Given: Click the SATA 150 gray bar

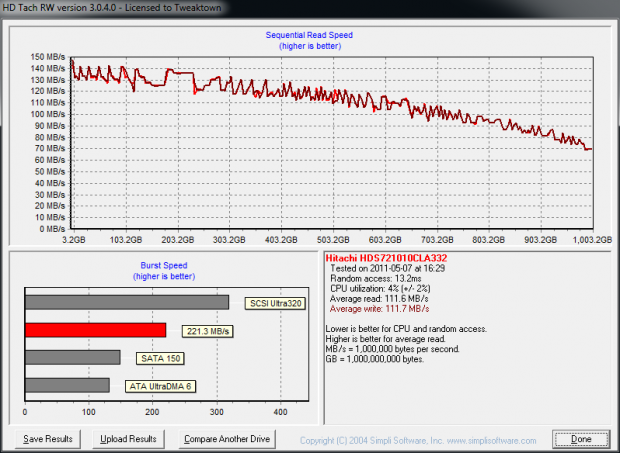Looking at the screenshot, I should click(x=73, y=357).
